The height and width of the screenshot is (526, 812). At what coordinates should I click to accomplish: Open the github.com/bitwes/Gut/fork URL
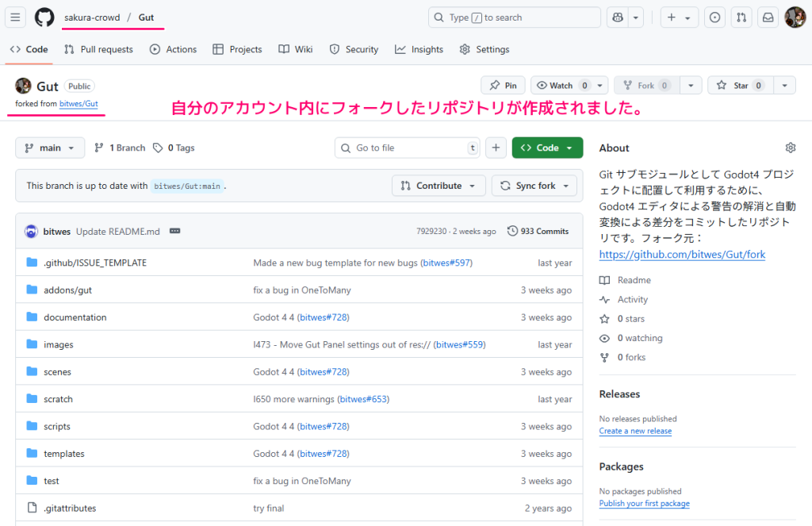click(682, 255)
